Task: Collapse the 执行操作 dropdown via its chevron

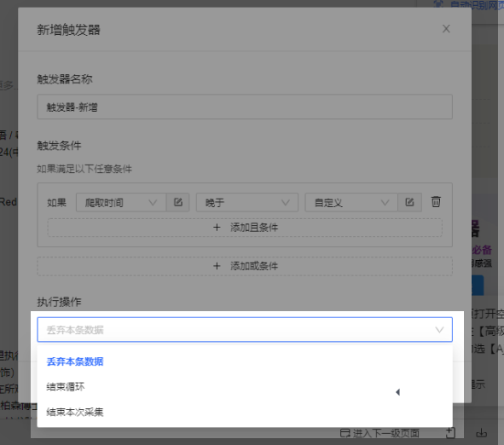Action: pos(439,330)
